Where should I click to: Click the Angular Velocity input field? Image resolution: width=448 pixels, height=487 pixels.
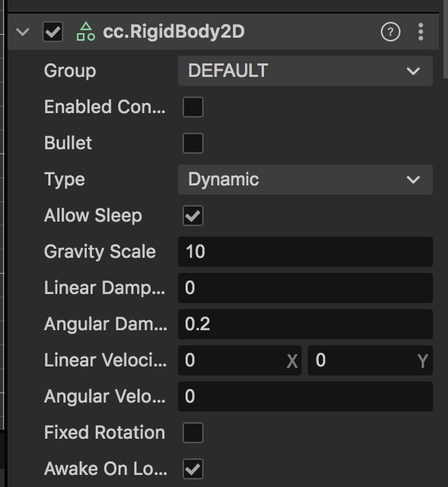coord(305,397)
